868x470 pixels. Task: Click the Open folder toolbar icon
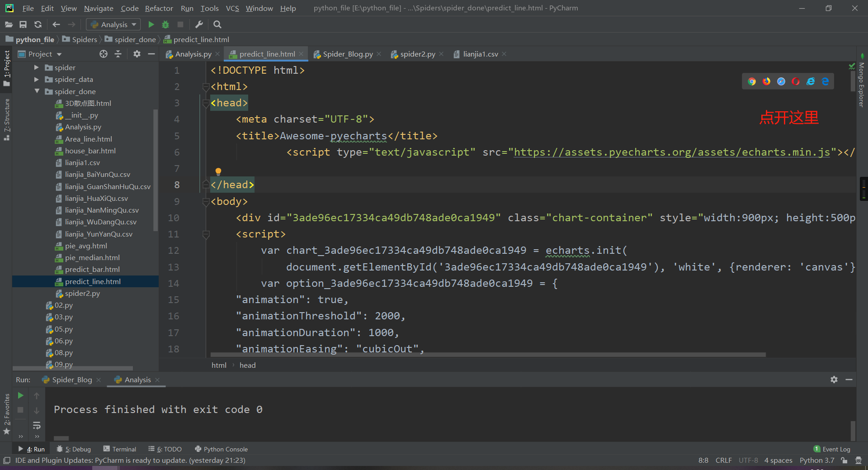[9, 24]
